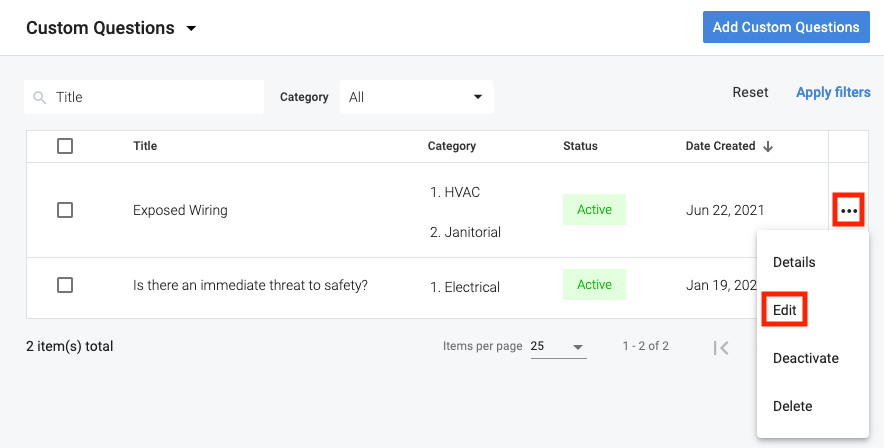Select the immediate threat to safety row checkbox
Screen dimensions: 884x448
click(65, 285)
